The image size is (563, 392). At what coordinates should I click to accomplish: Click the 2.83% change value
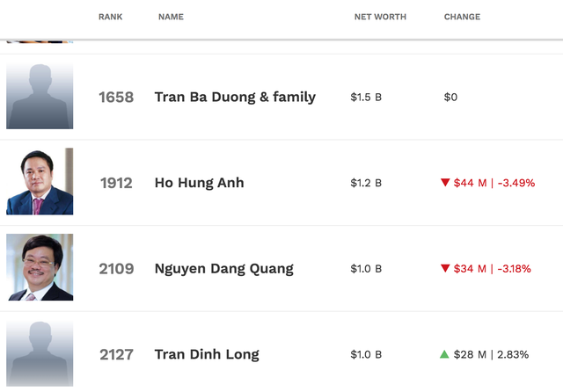pos(513,354)
